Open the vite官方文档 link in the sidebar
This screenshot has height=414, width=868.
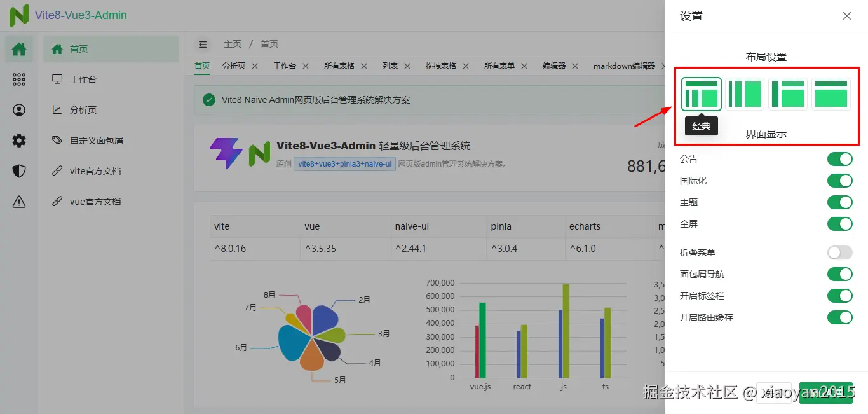click(x=111, y=171)
